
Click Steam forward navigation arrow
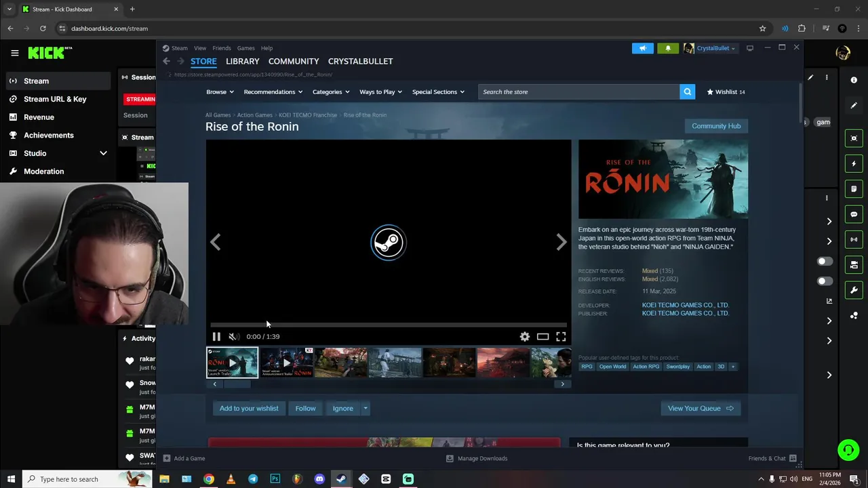pyautogui.click(x=180, y=61)
